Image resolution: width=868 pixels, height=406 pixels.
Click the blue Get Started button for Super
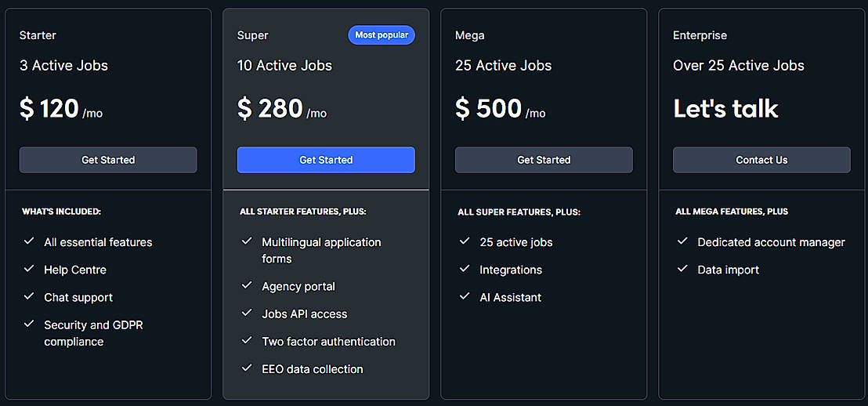click(326, 160)
